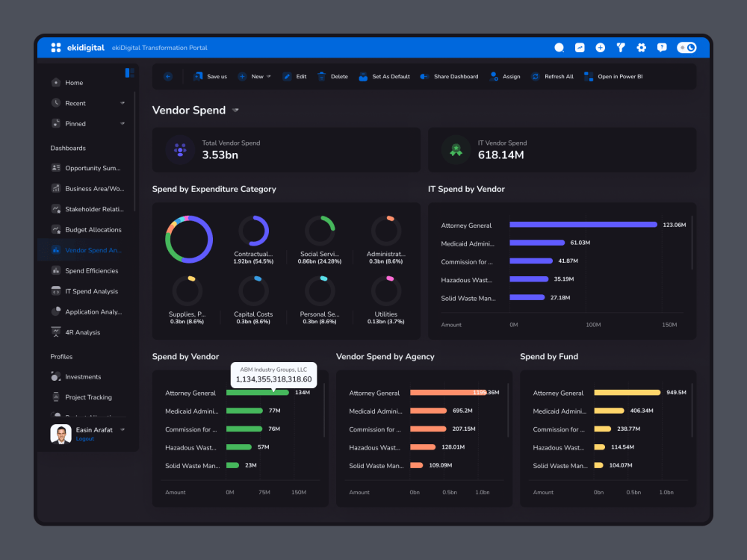
Task: Click Assign in the toolbar
Action: (x=504, y=76)
